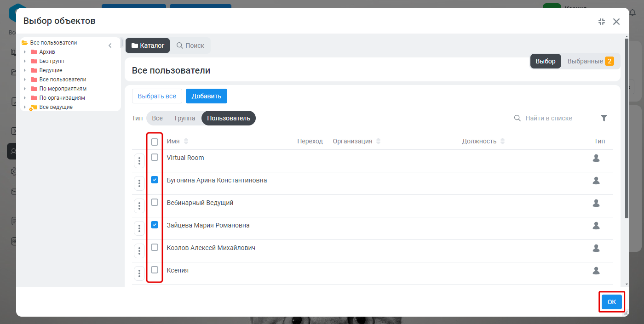Open three-dot menu for Зайцева Мария Романовна
Image resolution: width=644 pixels, height=324 pixels.
139,228
